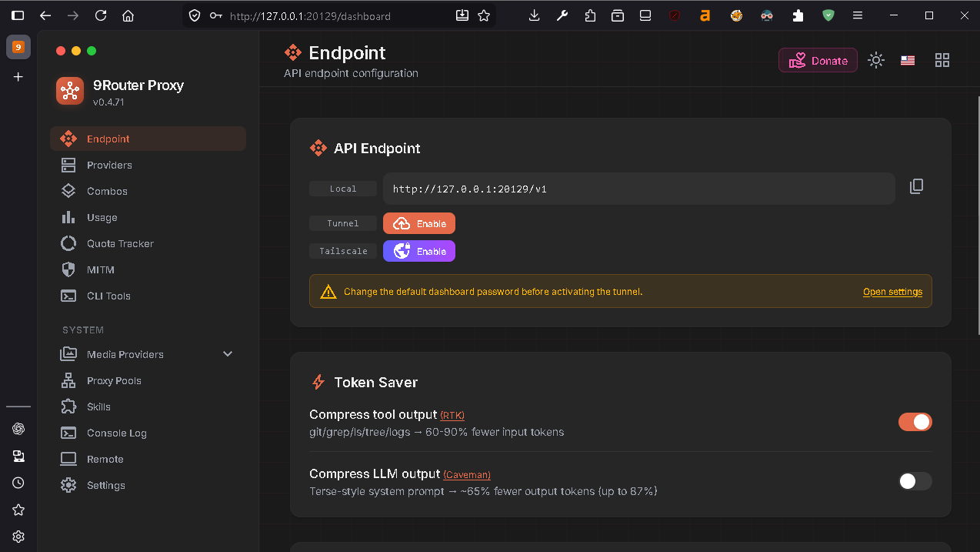
Task: Open browser history clock icon
Action: [x=18, y=483]
